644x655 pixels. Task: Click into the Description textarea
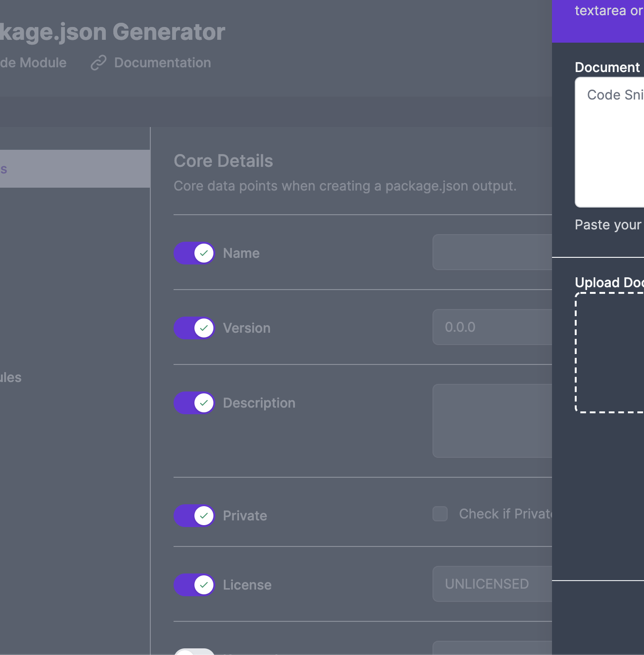[492, 421]
